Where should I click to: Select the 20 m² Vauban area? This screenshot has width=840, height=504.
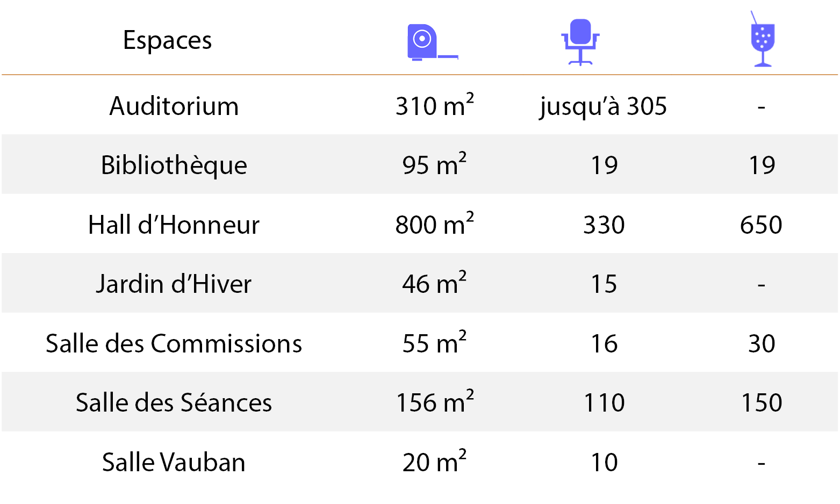coord(434,460)
